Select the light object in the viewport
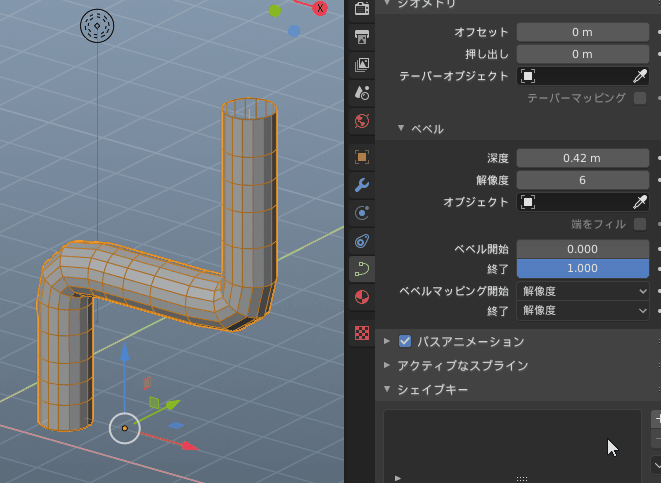The height and width of the screenshot is (483, 661). pos(97,26)
